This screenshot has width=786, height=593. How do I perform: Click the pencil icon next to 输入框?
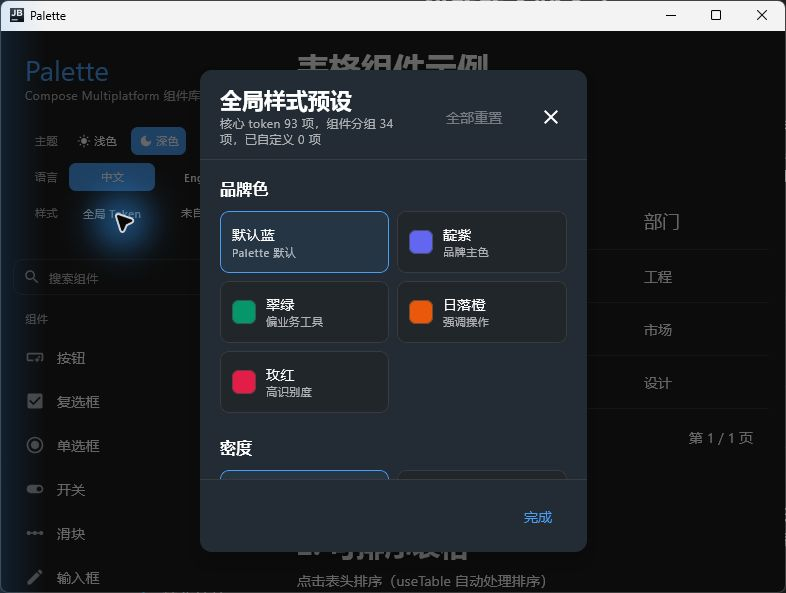pyautogui.click(x=35, y=577)
